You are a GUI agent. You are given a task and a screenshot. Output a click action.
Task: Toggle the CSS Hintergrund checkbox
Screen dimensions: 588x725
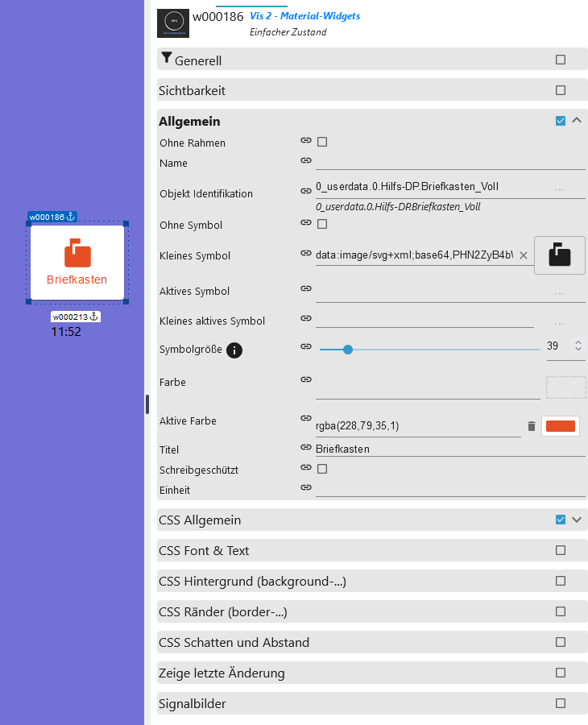click(561, 581)
